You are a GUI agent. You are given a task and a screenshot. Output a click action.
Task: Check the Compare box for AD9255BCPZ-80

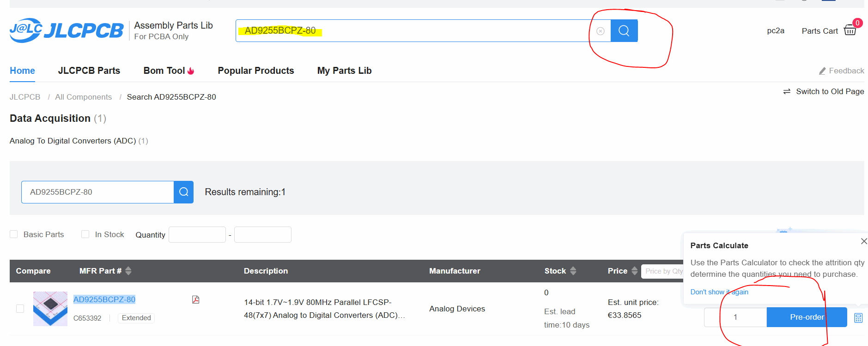click(x=20, y=308)
